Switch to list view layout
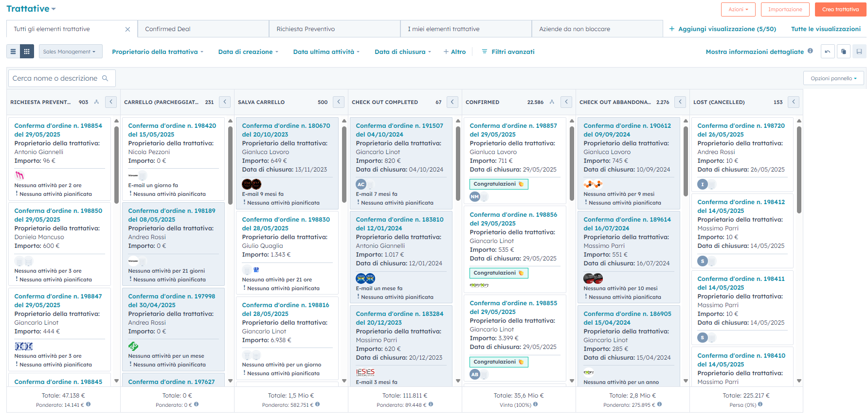This screenshot has width=868, height=418. [13, 52]
